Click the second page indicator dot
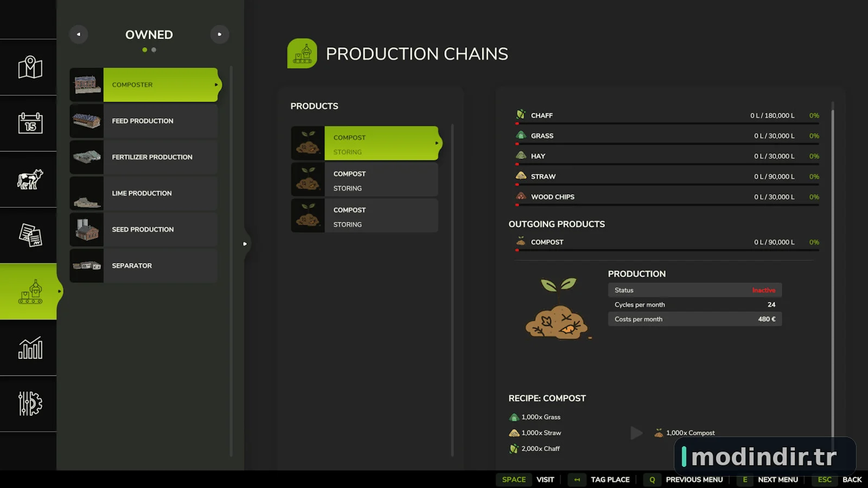Image resolution: width=868 pixels, height=488 pixels. (154, 50)
